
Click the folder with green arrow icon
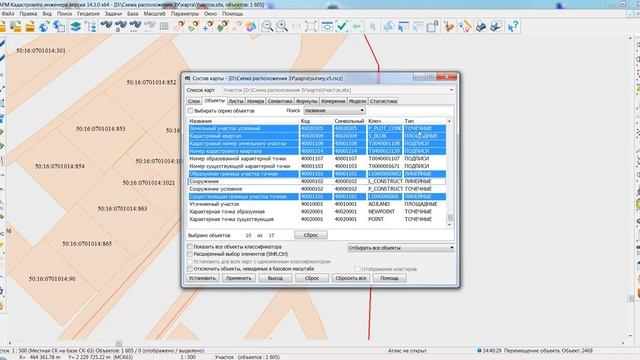click(30, 27)
